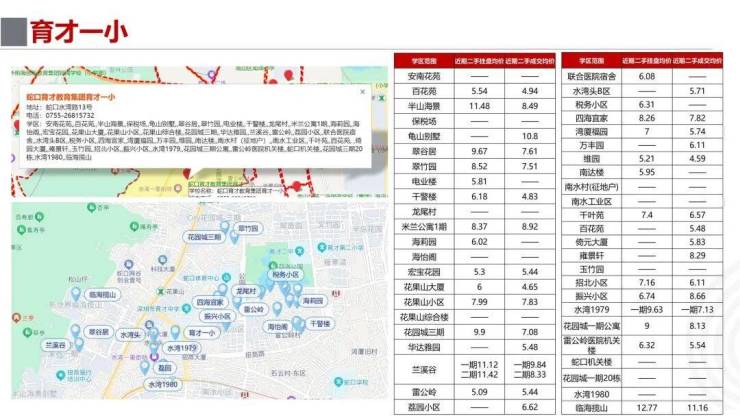The width and height of the screenshot is (740, 416).
Task: Select the 海莉园 label on the map
Action: pyautogui.click(x=313, y=301)
